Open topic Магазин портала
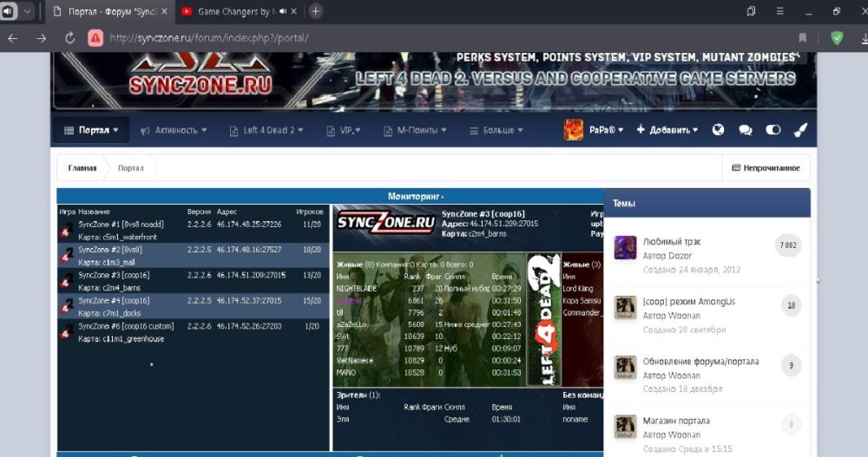Screen dimensions: 868x457 click(x=676, y=421)
